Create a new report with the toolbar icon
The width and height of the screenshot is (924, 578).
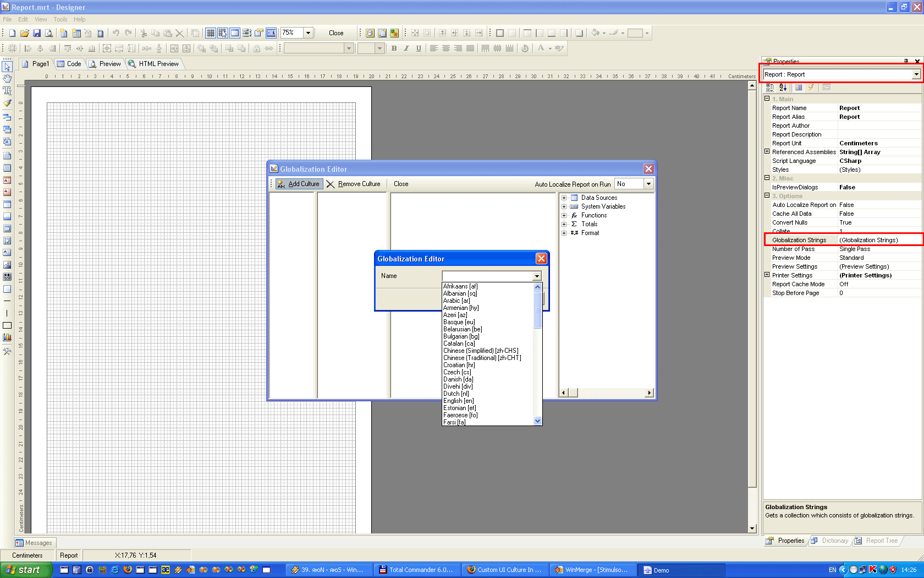pos(12,33)
